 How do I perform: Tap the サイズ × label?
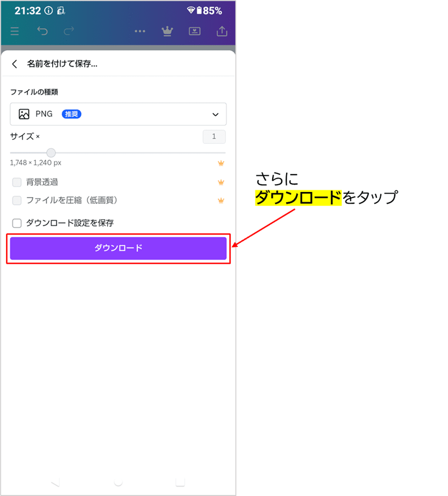[25, 137]
